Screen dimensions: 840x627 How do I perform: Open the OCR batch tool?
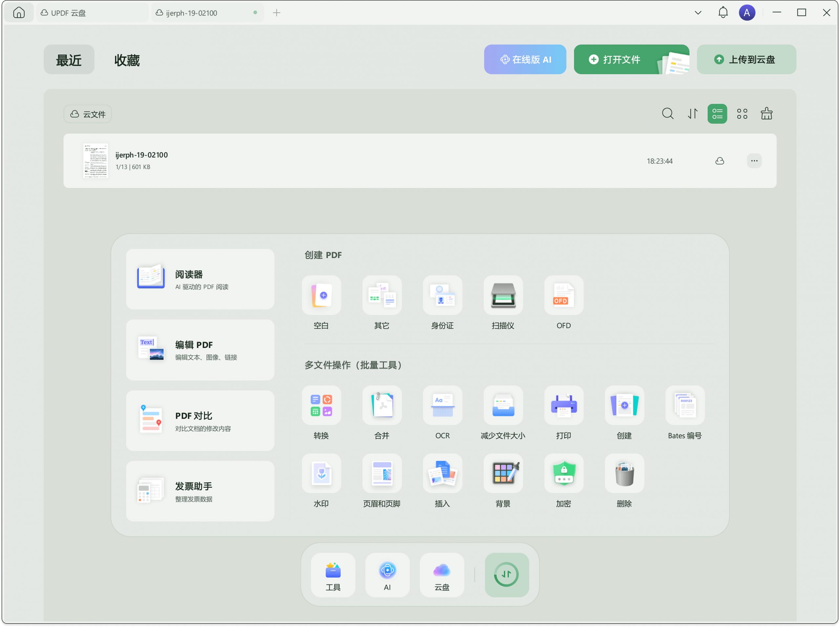[442, 406]
